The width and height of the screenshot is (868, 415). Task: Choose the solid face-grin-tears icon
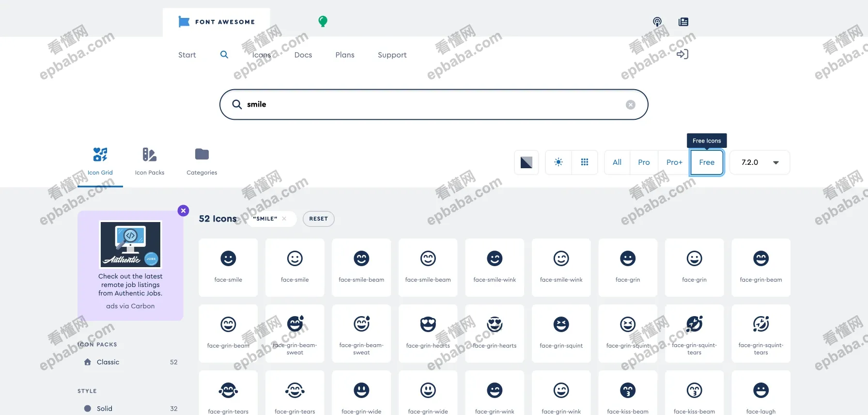(x=228, y=393)
